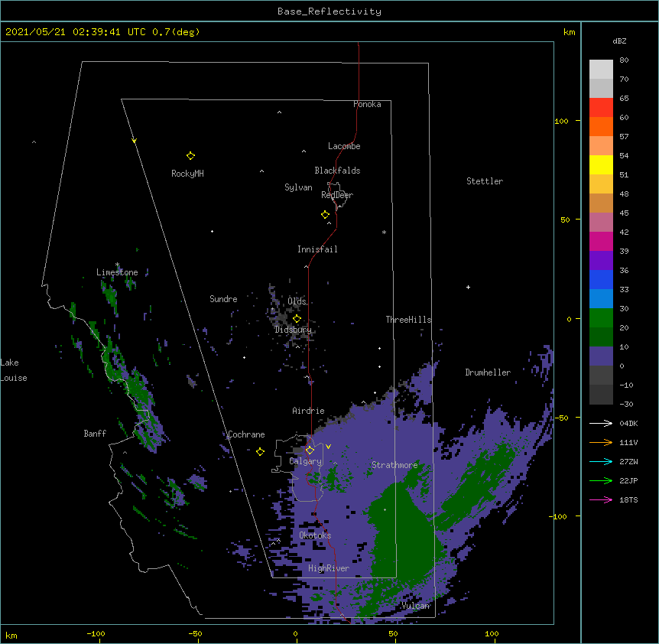Click the Drumheller town label
The height and width of the screenshot is (644, 659).
pos(488,372)
